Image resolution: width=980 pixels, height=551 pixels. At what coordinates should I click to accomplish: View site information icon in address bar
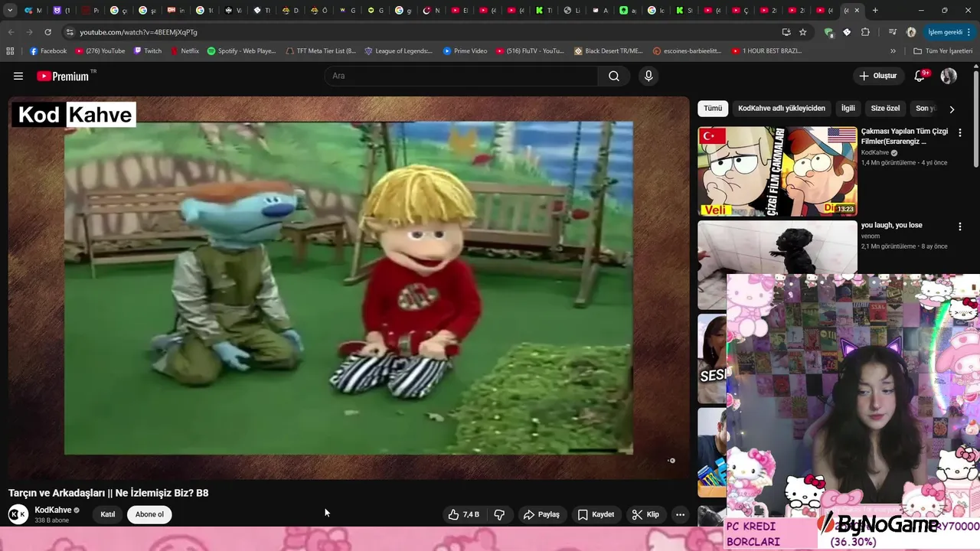pyautogui.click(x=70, y=32)
